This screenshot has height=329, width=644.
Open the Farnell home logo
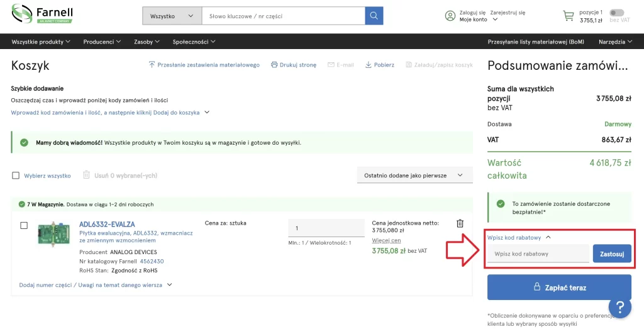point(42,14)
